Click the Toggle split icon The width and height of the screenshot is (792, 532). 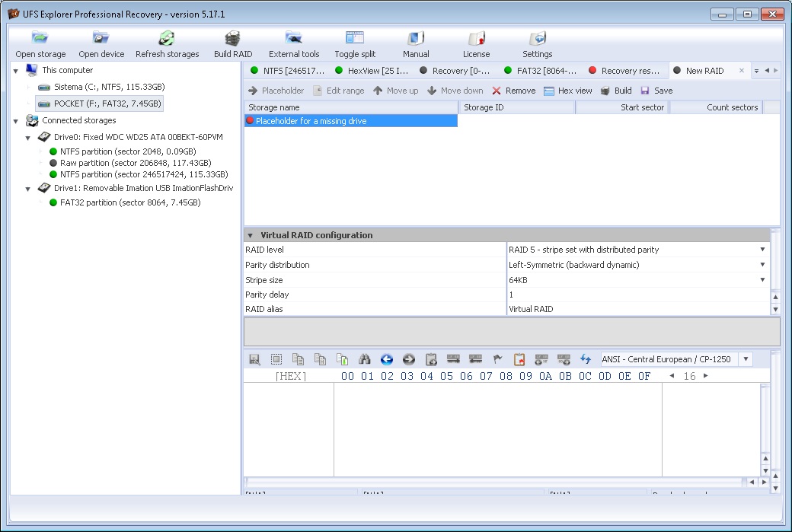tap(355, 44)
